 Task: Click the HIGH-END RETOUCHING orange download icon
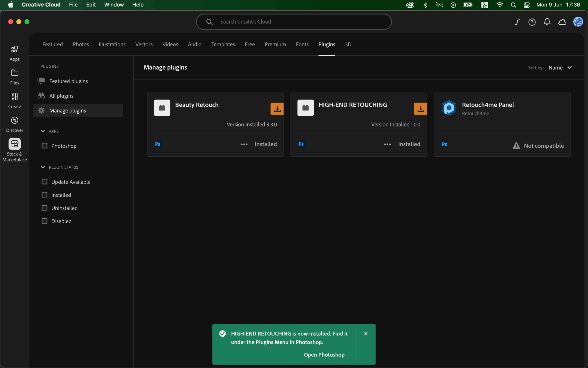420,109
